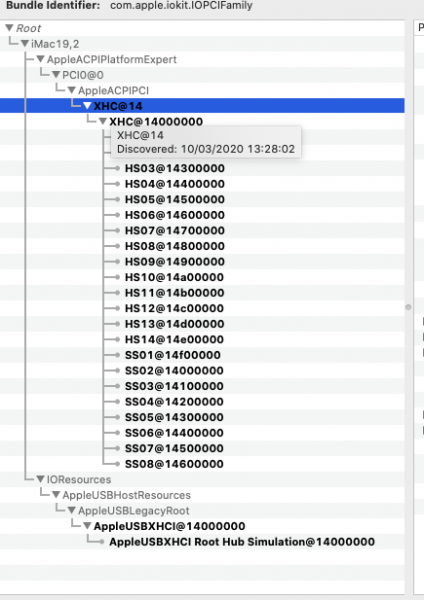Select port SS06@14400000
Viewport: 424px width, 600px height.
[x=174, y=433]
